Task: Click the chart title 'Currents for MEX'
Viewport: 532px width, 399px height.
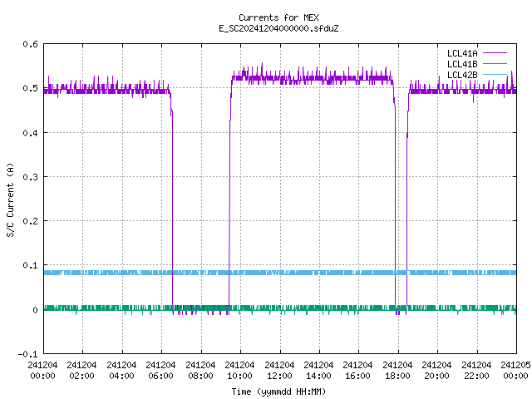Action: click(278, 17)
